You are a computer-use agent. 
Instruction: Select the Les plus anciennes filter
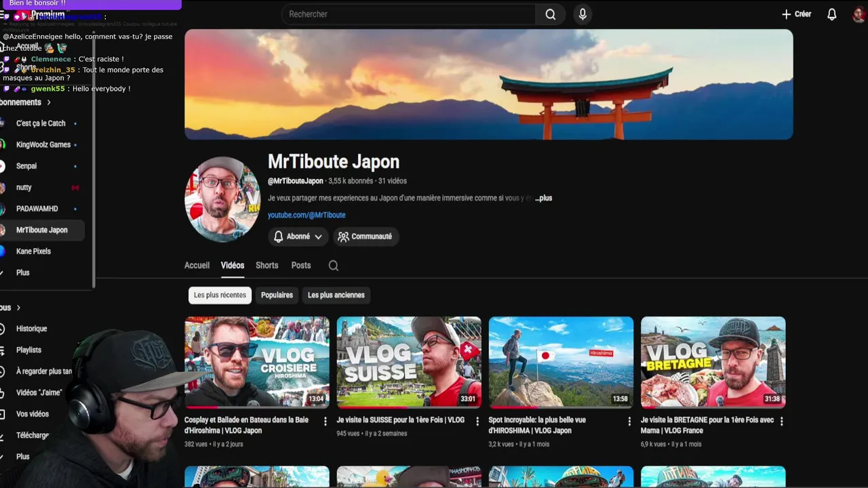[x=336, y=295]
